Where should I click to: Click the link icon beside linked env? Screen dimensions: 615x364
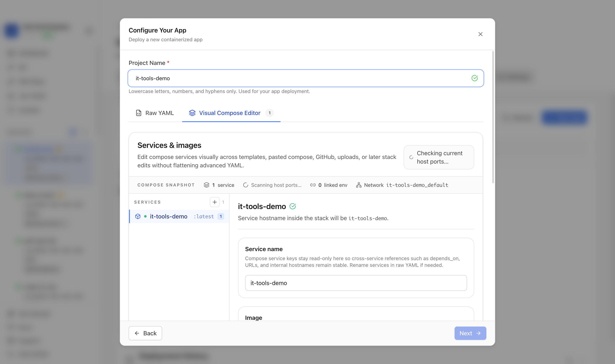(x=313, y=185)
